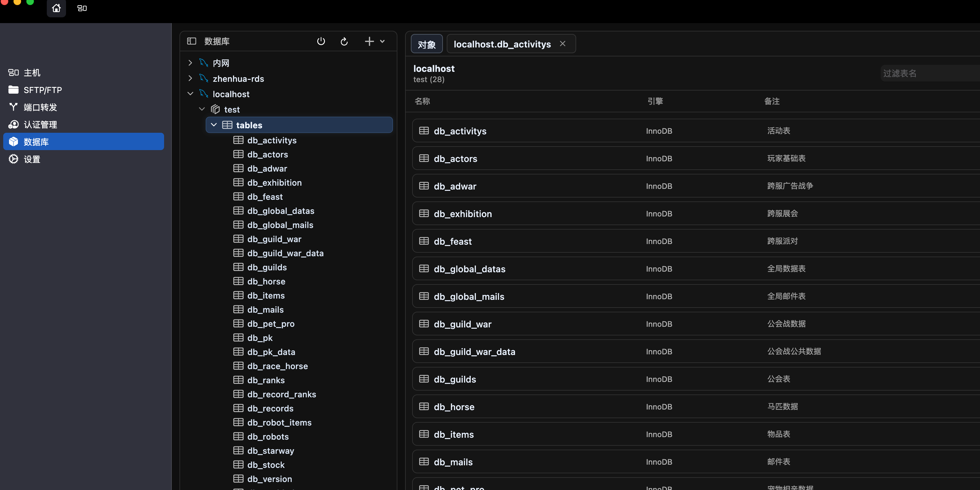Expand the zhenhua-rds connection node
980x490 pixels.
[190, 79]
